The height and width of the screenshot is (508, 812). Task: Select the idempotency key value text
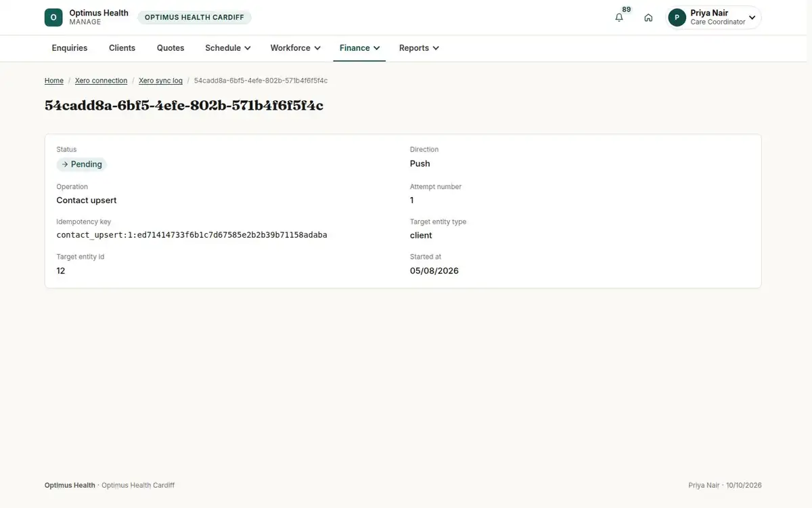click(x=191, y=235)
